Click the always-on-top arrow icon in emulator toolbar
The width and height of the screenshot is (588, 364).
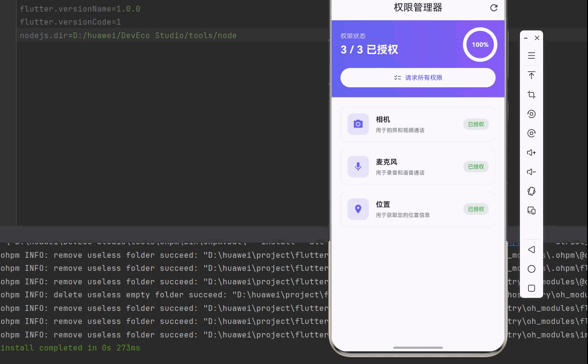(531, 75)
